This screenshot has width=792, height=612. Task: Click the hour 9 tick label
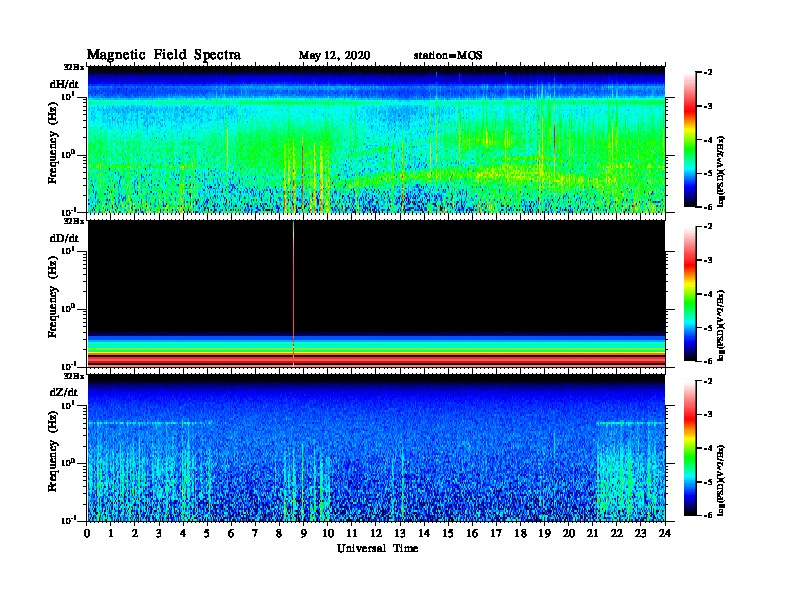304,533
